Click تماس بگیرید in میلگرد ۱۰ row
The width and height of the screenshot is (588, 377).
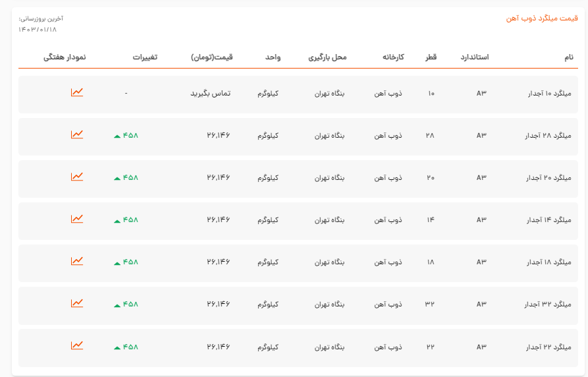coord(211,94)
